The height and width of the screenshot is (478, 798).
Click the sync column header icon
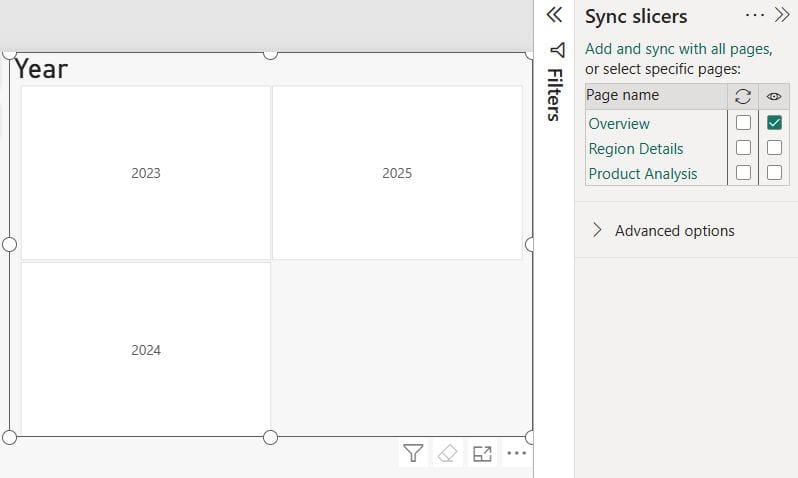tap(743, 96)
